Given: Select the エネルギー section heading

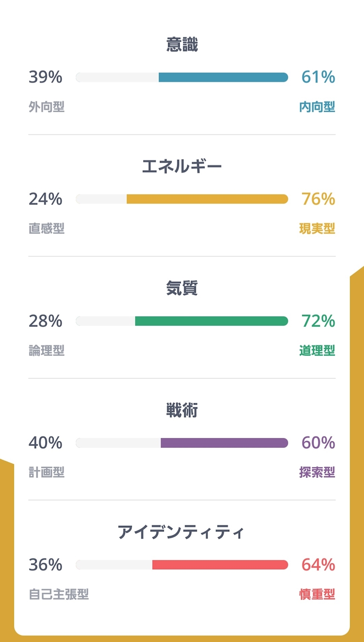Looking at the screenshot, I should pos(182,167).
